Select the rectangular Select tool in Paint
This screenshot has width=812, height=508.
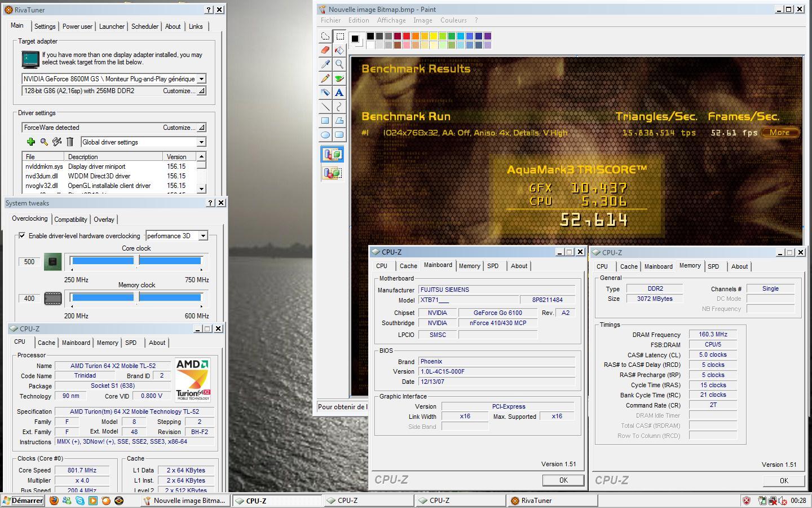pos(339,37)
